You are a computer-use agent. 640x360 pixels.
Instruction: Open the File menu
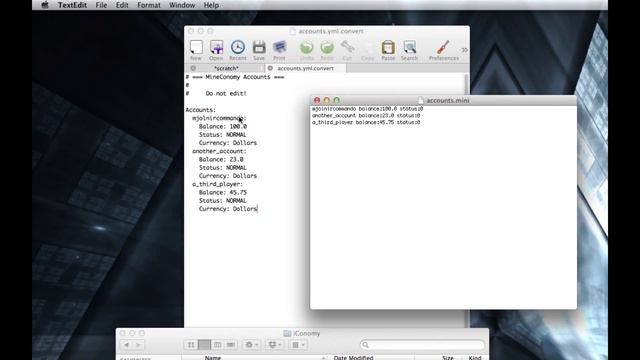tap(101, 5)
